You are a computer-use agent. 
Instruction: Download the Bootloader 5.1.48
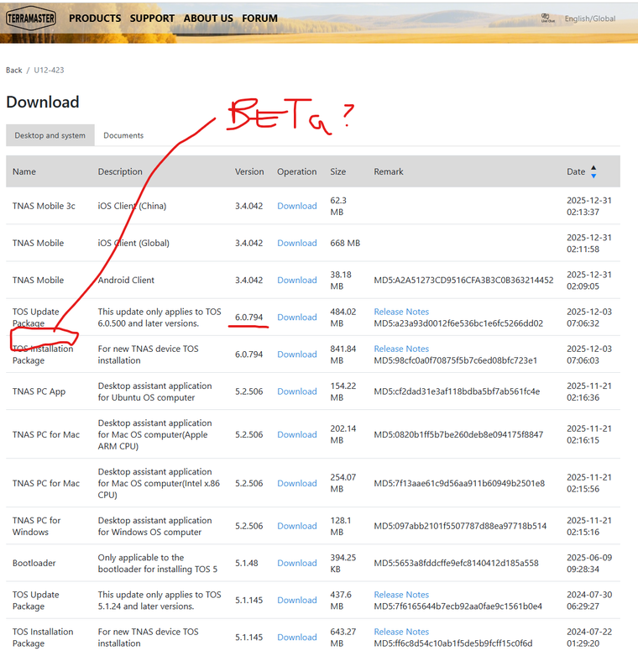pos(296,563)
